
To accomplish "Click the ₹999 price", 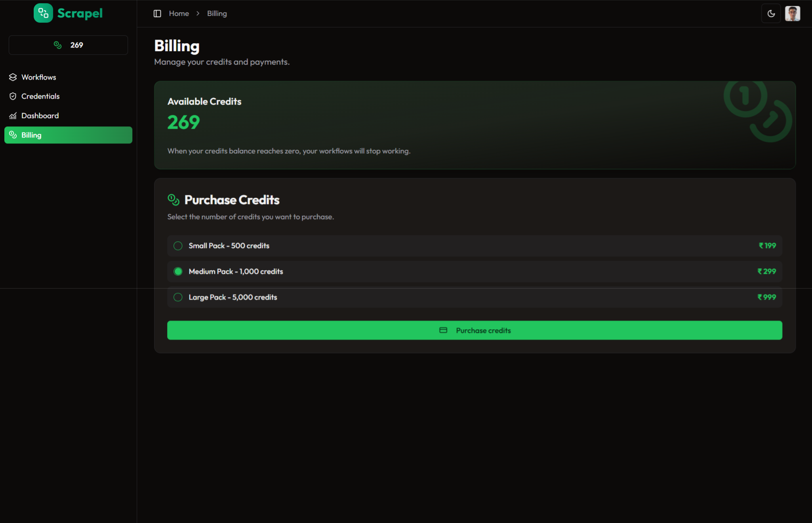I will click(766, 297).
